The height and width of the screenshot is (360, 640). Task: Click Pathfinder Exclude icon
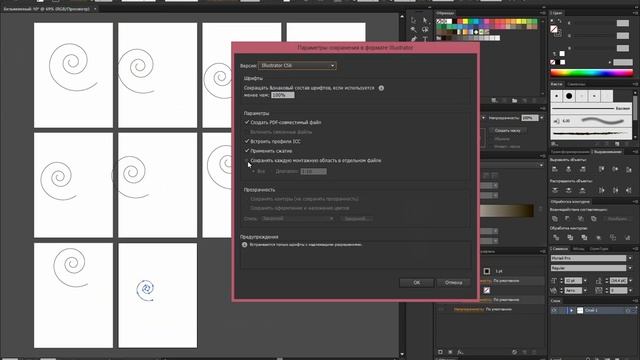[594, 219]
